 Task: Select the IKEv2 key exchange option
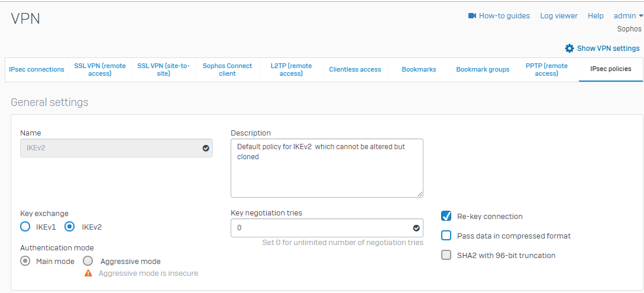click(x=70, y=227)
